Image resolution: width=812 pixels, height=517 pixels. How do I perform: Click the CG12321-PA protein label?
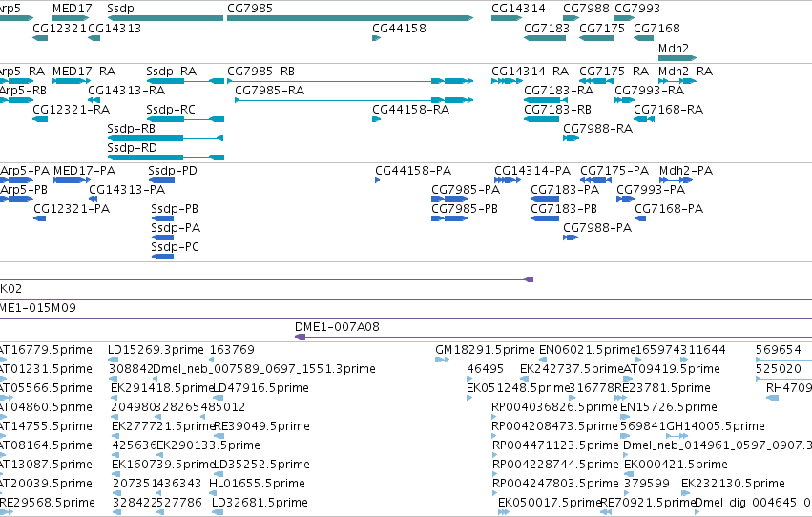click(72, 209)
